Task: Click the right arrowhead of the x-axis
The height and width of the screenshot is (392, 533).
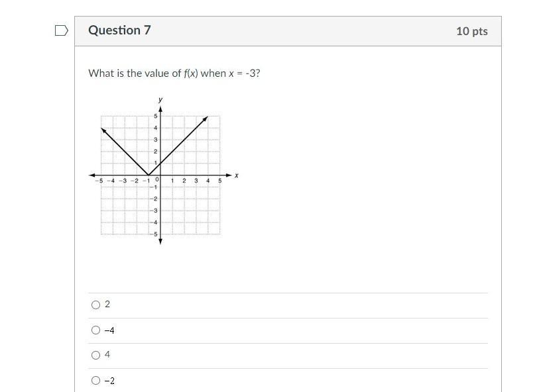Action: coord(230,175)
